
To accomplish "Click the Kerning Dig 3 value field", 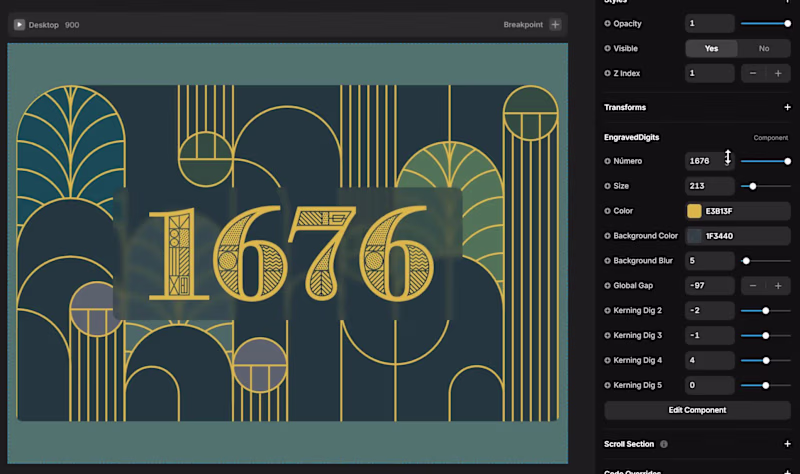I will (710, 336).
